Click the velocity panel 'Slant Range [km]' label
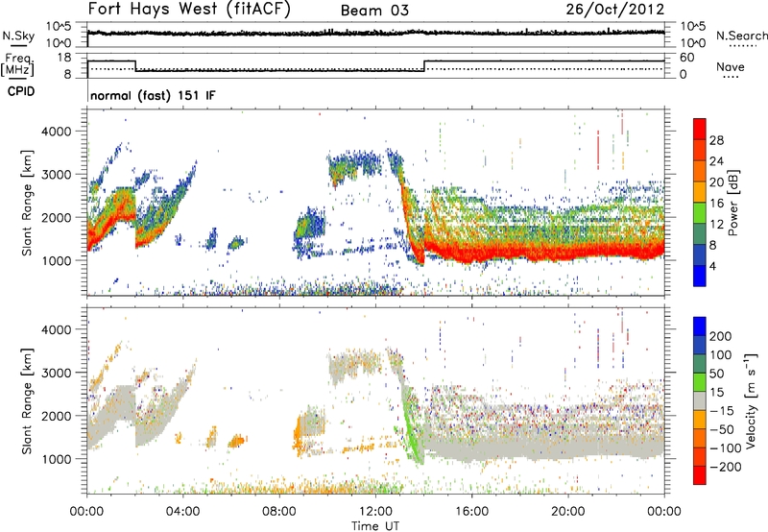Image resolution: width=768 pixels, height=532 pixels. tap(27, 400)
